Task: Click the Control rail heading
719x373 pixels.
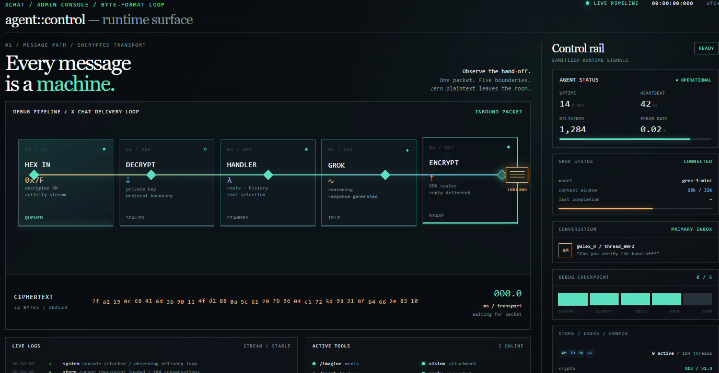Action: click(x=578, y=48)
